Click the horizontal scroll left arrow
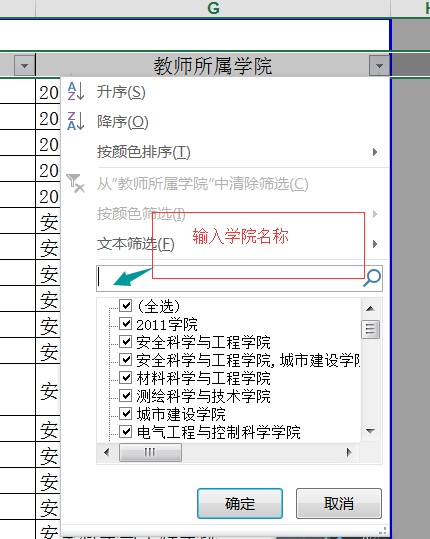The height and width of the screenshot is (539, 430). (107, 452)
